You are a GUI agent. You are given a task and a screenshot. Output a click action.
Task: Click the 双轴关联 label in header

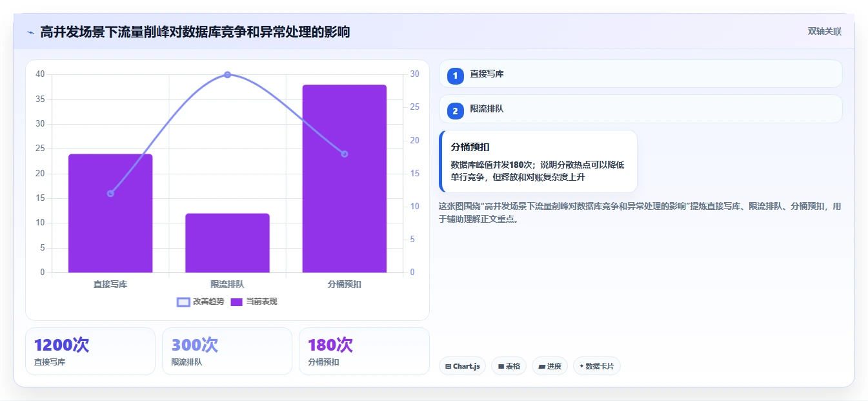[825, 32]
